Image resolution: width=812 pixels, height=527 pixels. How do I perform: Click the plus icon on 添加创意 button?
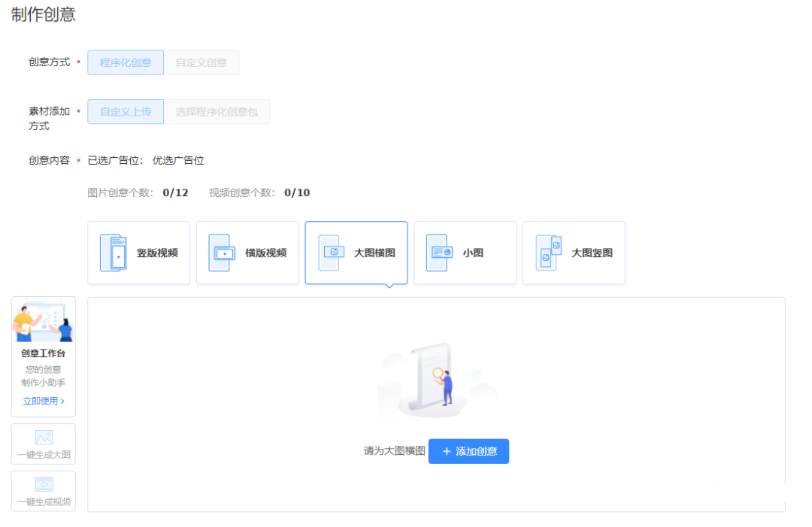pyautogui.click(x=444, y=451)
